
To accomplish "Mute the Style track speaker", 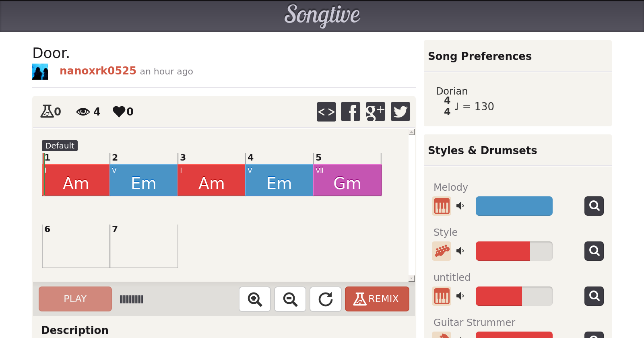I will (460, 251).
